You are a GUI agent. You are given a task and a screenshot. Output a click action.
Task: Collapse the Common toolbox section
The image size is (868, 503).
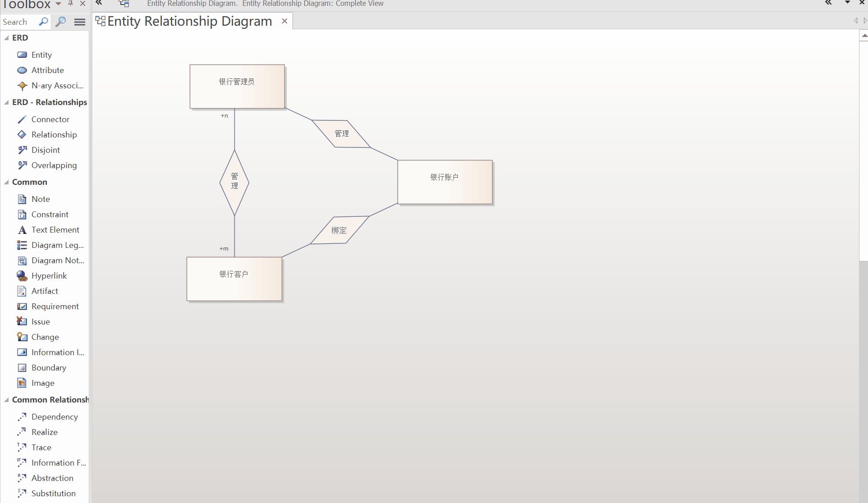(6, 182)
